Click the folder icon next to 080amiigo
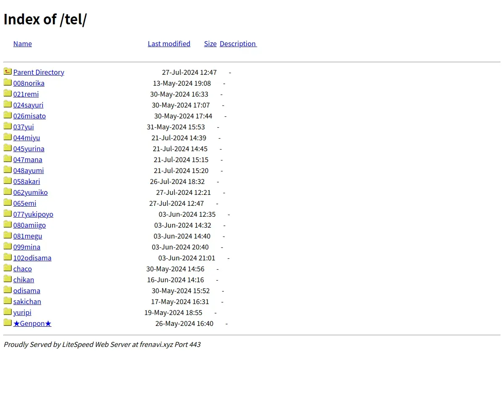 pyautogui.click(x=8, y=224)
